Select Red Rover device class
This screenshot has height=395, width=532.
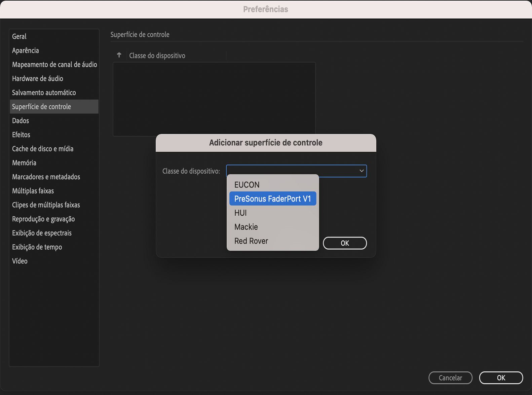coord(273,241)
